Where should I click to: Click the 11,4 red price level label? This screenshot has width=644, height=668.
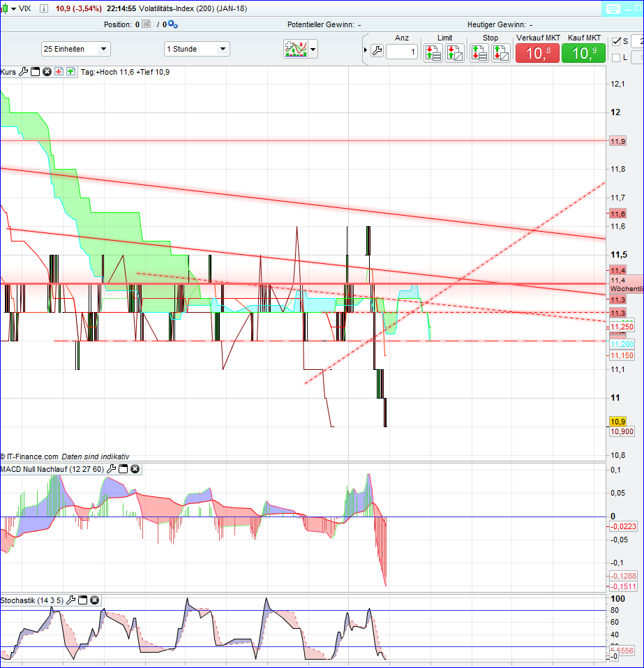coord(617,271)
